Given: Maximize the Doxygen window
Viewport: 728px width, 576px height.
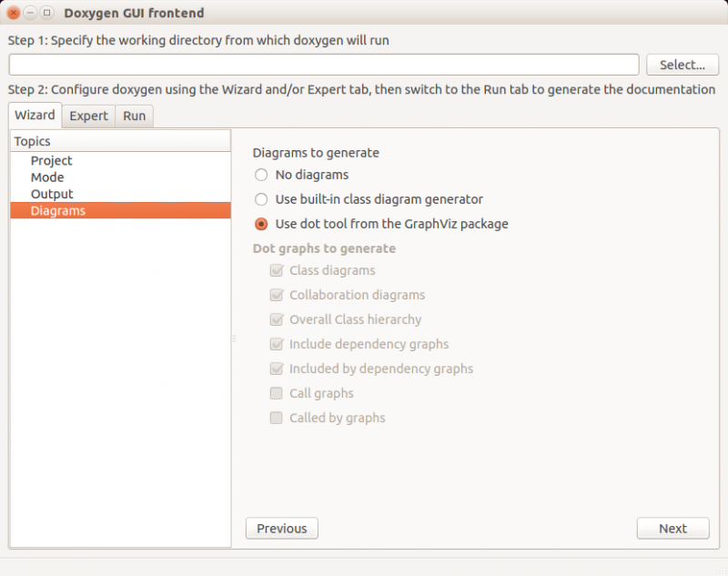Looking at the screenshot, I should tap(46, 13).
